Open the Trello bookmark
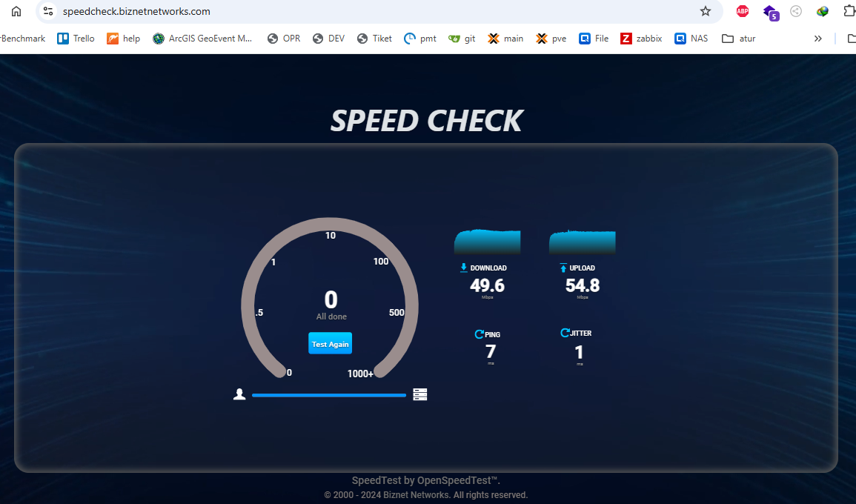Viewport: 856px width, 504px height. click(76, 39)
